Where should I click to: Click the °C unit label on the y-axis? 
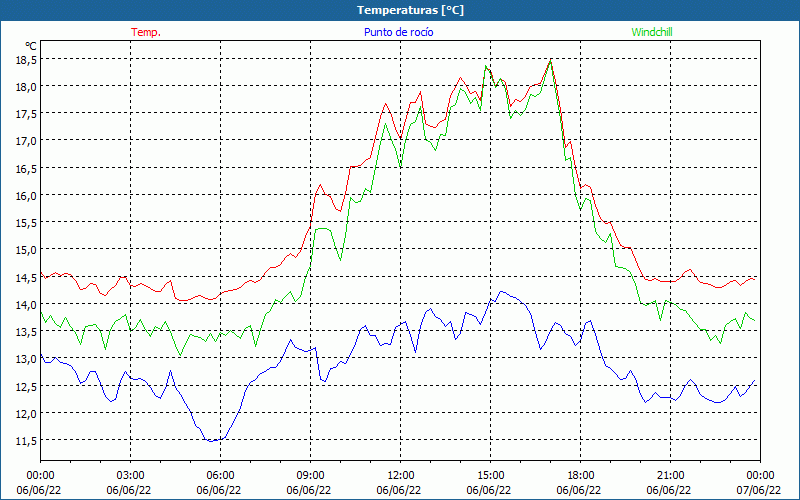pos(31,46)
